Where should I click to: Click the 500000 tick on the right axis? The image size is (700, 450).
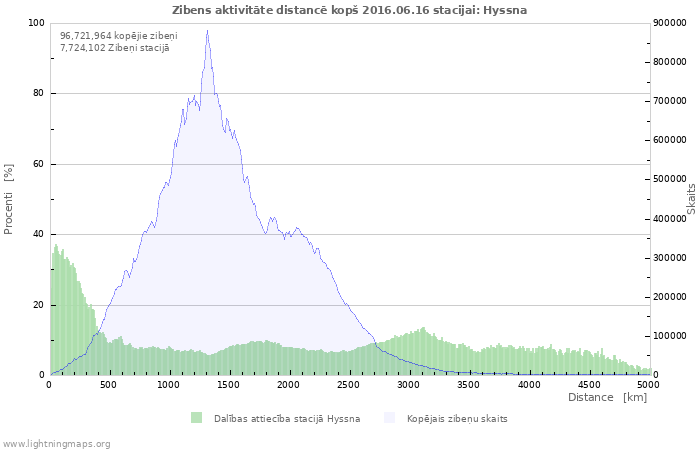[x=670, y=179]
